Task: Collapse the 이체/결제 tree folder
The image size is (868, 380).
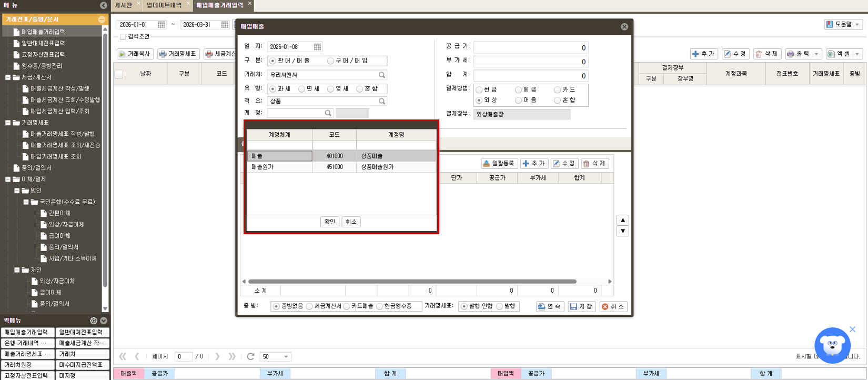Action: pos(8,179)
